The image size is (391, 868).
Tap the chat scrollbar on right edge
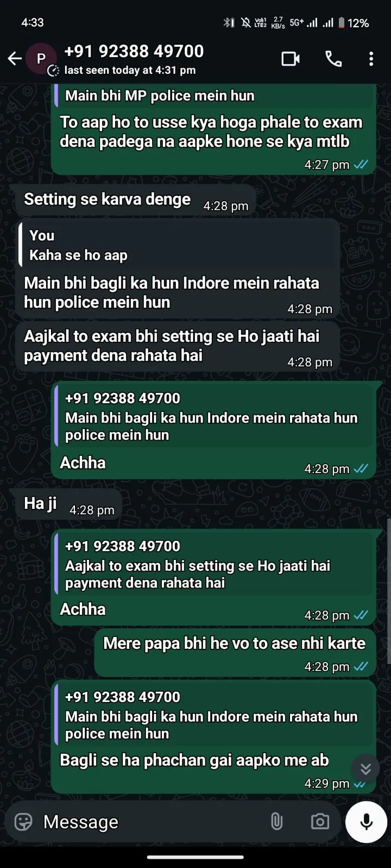[389, 591]
